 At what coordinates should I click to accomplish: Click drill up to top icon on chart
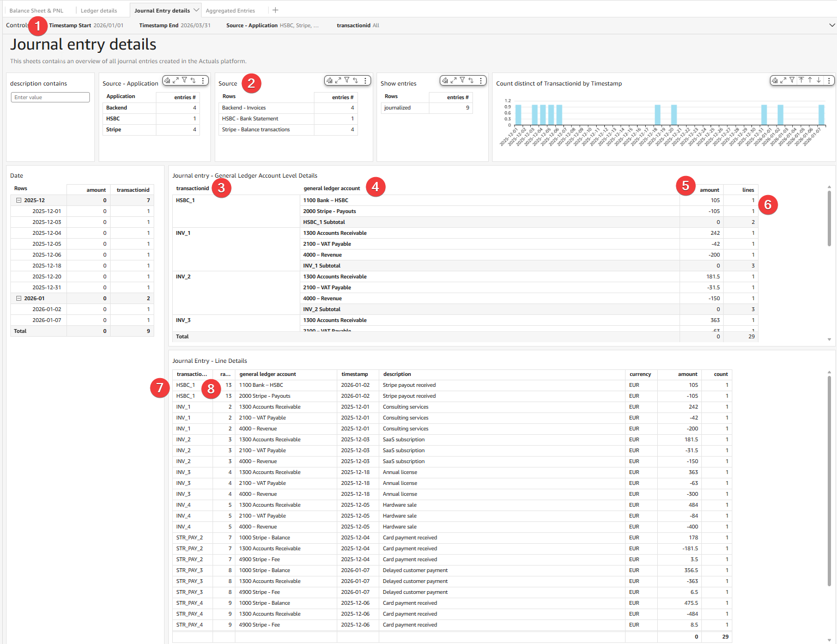click(801, 80)
